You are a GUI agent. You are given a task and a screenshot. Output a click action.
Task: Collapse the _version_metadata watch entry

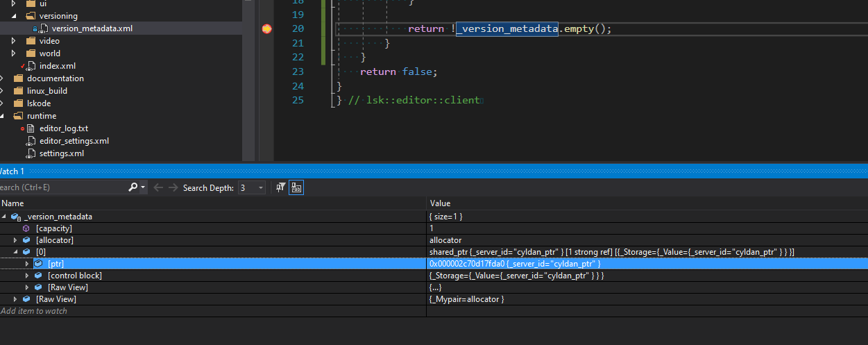(4, 217)
